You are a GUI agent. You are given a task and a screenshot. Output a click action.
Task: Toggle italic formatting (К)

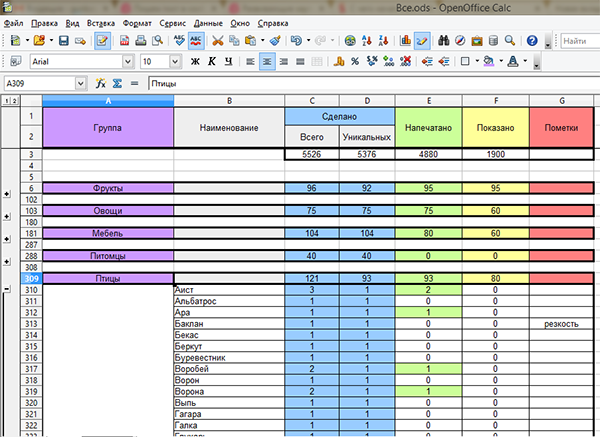212,62
